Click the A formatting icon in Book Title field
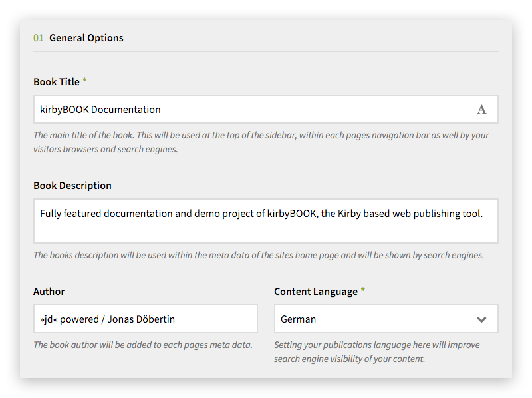The image size is (532, 398). [481, 109]
